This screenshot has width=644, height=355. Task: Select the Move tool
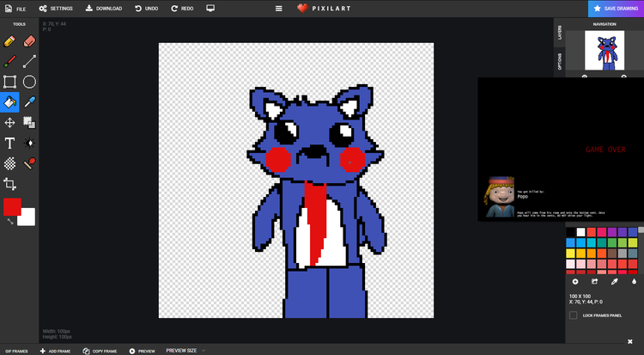click(9, 123)
